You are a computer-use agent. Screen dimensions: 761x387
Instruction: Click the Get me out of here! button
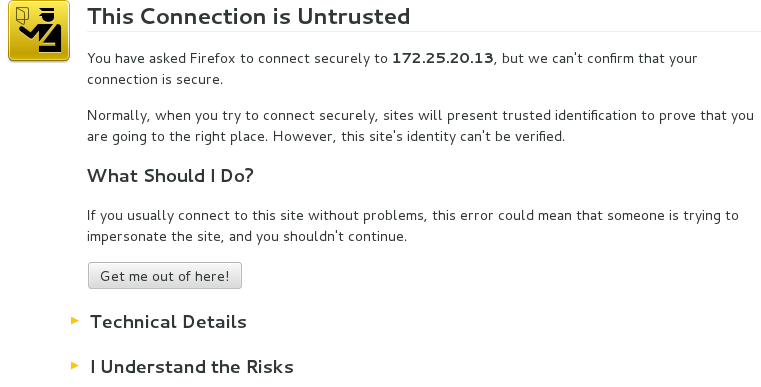[165, 276]
